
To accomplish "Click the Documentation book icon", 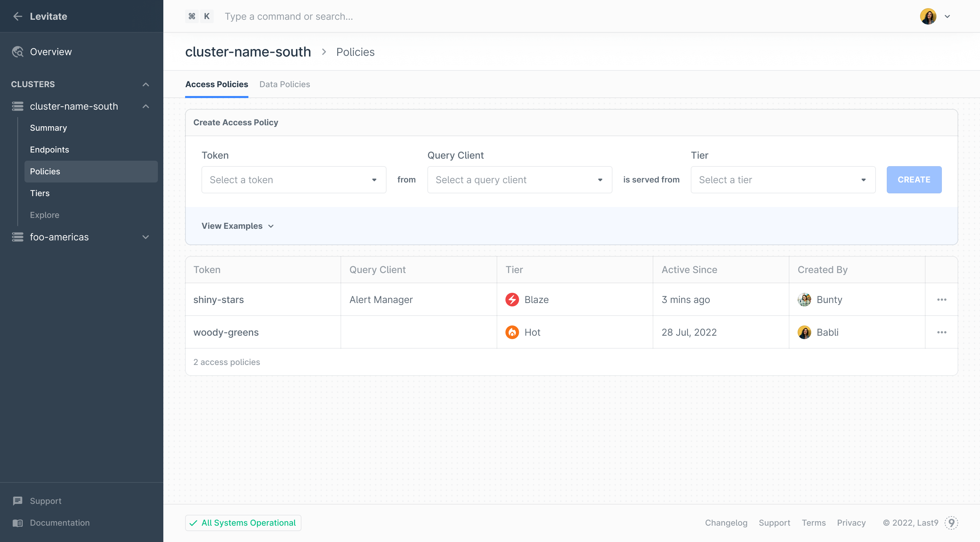I will pos(17,523).
